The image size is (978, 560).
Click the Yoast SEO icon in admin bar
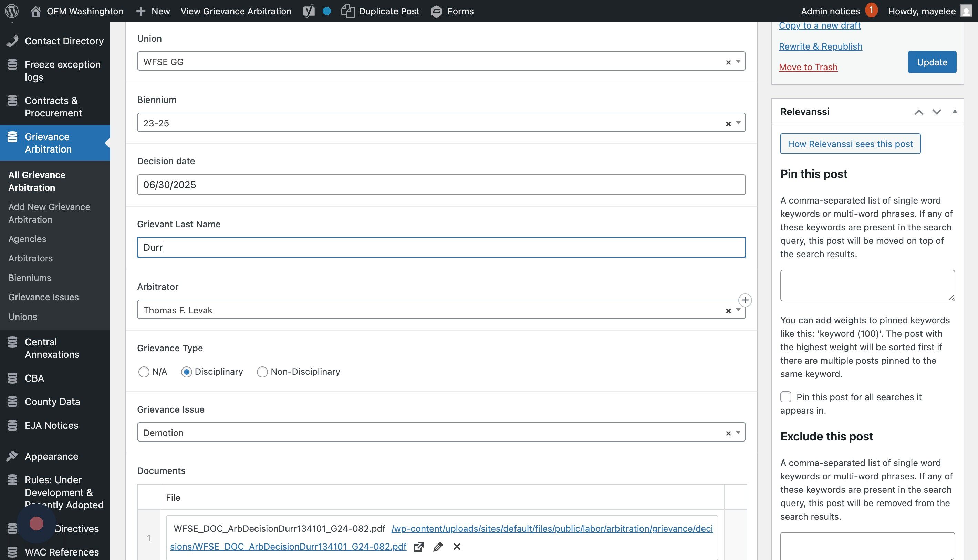click(309, 11)
